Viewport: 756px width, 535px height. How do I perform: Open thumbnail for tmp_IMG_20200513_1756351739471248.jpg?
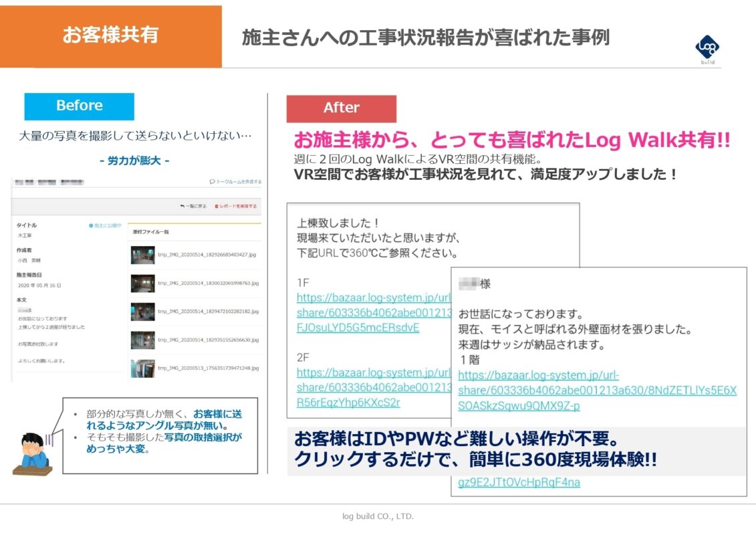143,368
